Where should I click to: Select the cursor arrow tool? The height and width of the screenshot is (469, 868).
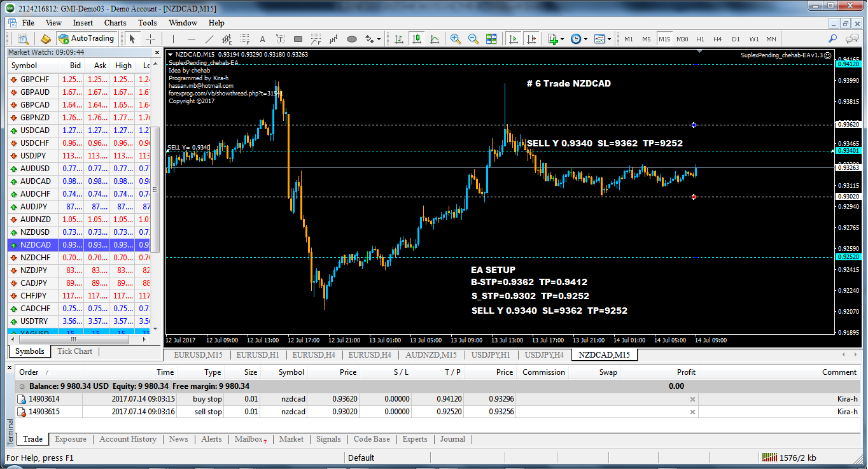click(132, 39)
